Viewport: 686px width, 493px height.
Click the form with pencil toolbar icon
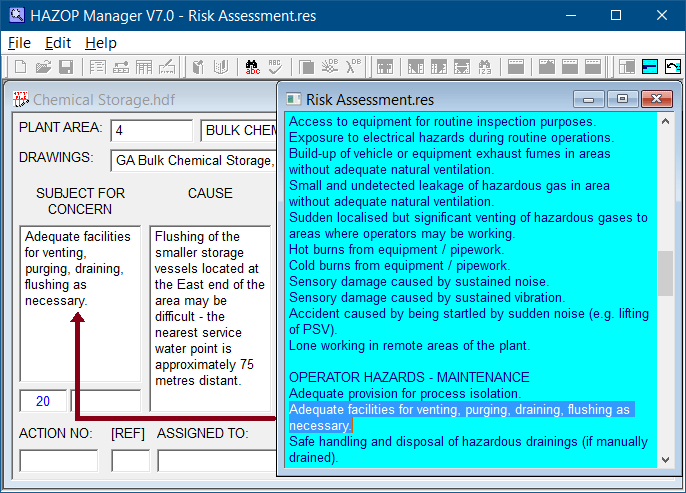167,67
